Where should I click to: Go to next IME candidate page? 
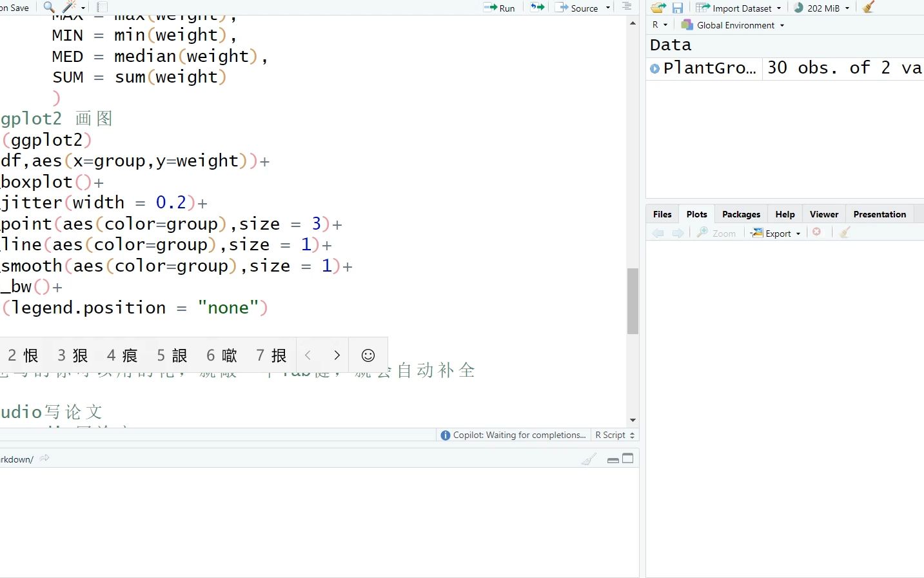tap(337, 355)
